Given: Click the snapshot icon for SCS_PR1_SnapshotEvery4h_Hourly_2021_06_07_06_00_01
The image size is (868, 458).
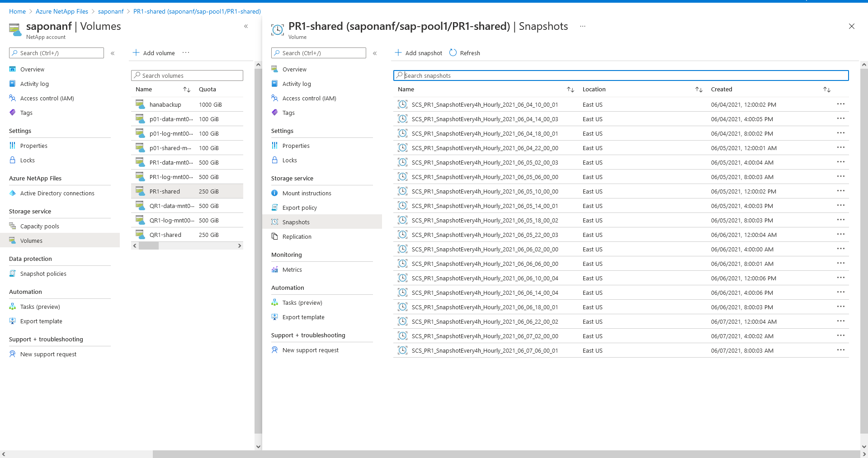Looking at the screenshot, I should (402, 350).
